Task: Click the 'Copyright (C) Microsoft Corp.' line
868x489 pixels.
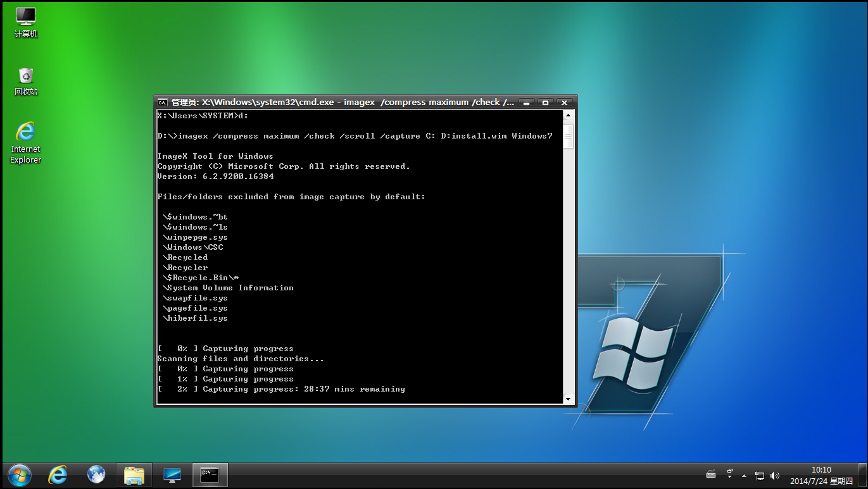Action: pos(284,166)
